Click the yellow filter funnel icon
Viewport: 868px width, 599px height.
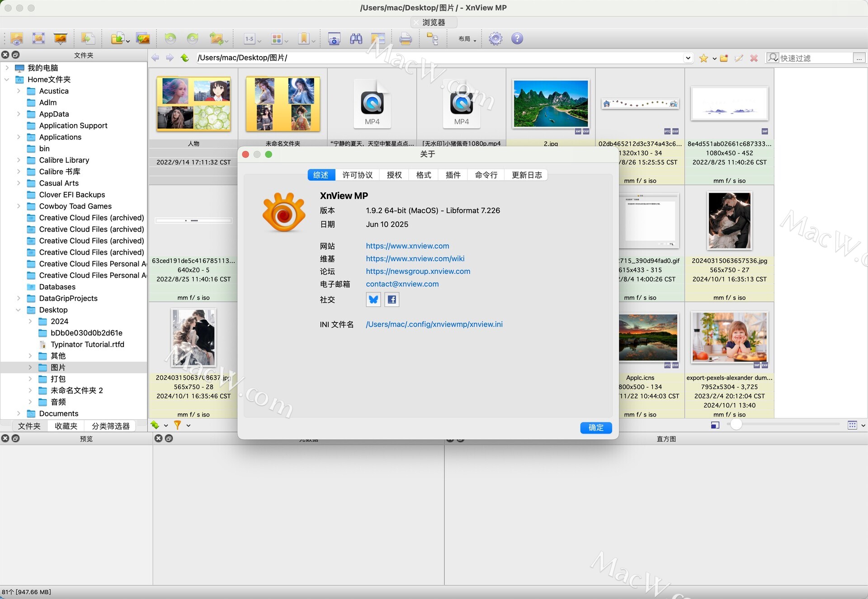[x=178, y=425]
